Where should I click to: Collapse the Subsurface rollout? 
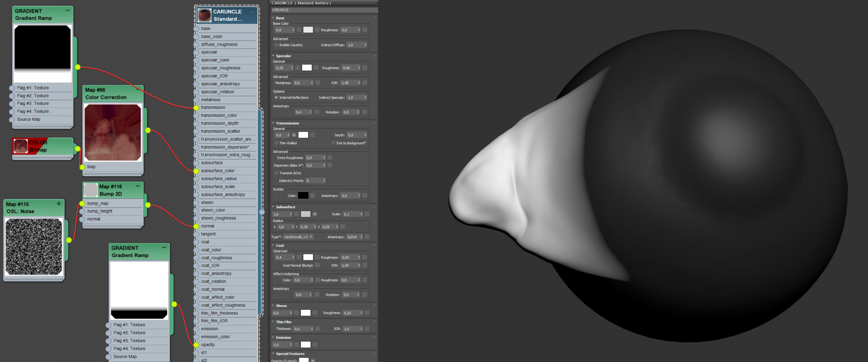[x=273, y=207]
